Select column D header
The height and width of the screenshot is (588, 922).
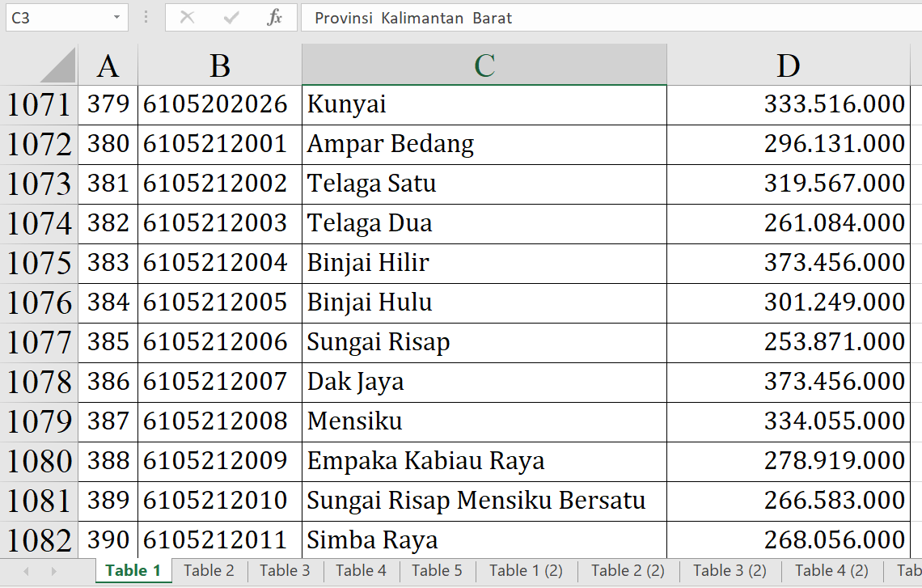[788, 66]
